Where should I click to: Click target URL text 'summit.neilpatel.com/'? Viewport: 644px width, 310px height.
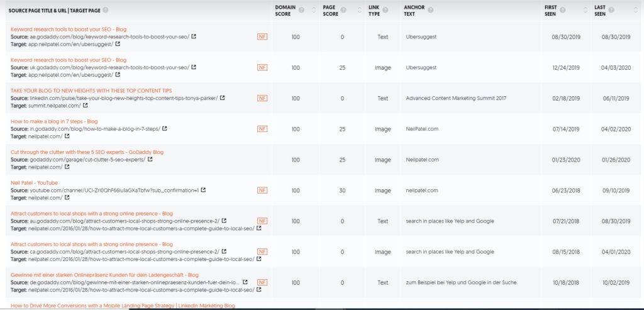point(55,106)
